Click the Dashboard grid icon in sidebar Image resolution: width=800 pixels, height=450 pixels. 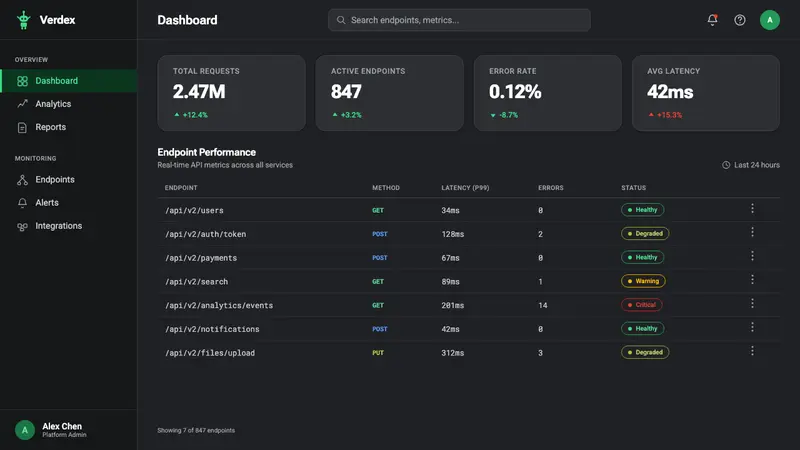(22, 81)
